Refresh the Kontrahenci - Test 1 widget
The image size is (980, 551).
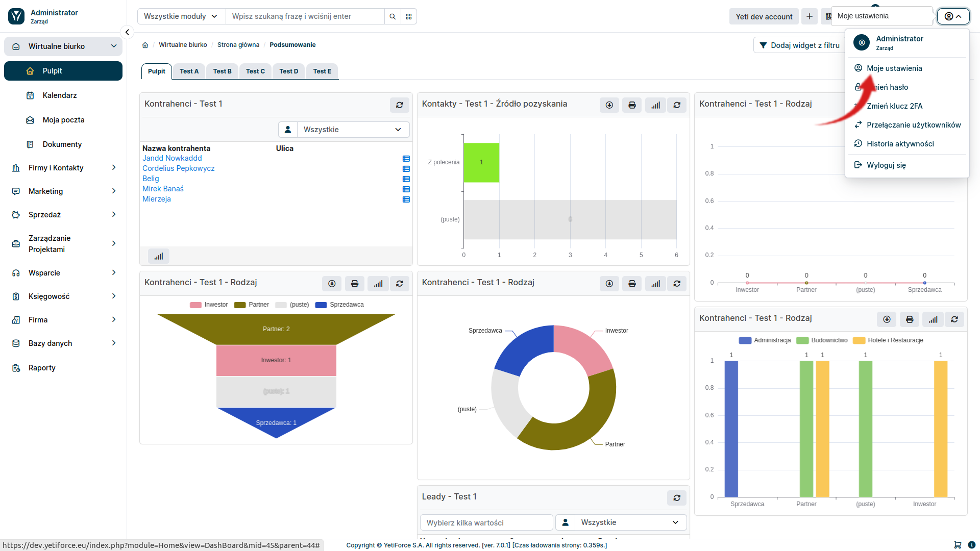(400, 105)
